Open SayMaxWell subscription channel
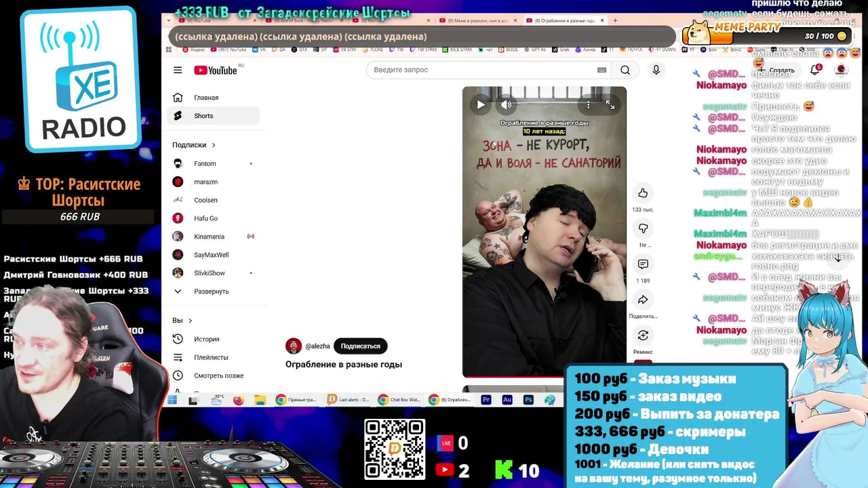Image resolution: width=868 pixels, height=488 pixels. [213, 255]
